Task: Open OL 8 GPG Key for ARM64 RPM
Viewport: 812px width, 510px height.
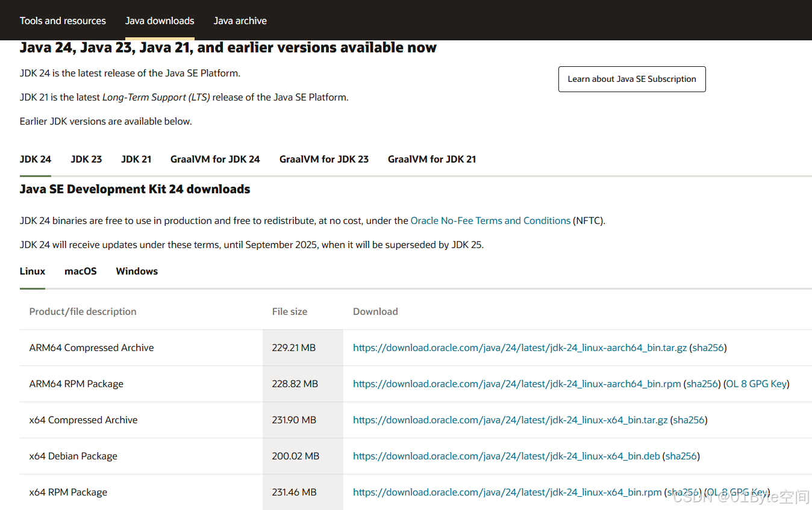Action: (x=756, y=384)
